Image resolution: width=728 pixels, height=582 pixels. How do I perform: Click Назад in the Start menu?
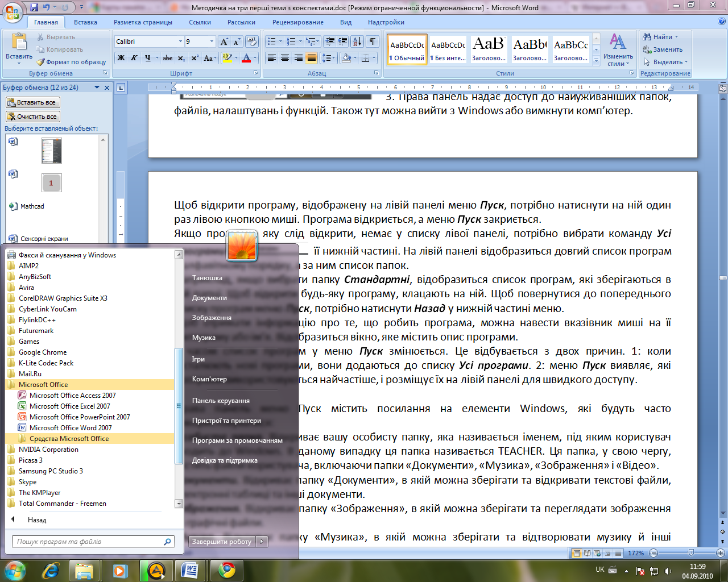point(37,520)
